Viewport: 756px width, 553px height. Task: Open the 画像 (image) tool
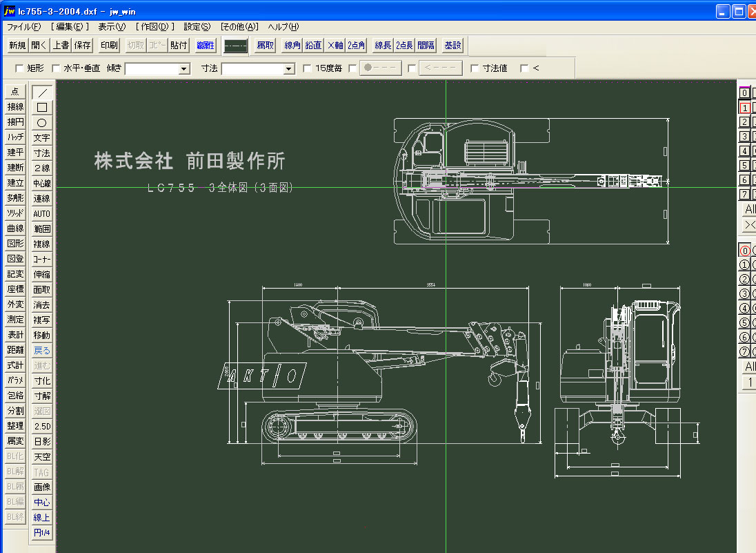tap(41, 487)
